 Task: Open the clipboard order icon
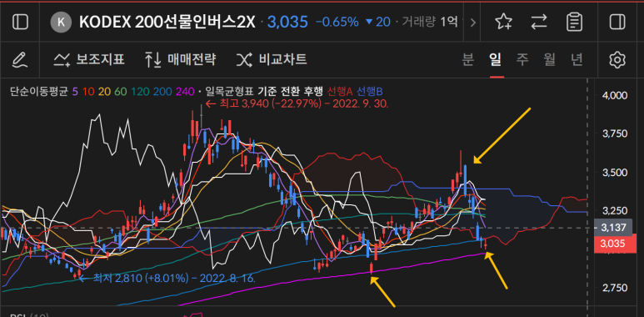point(574,22)
